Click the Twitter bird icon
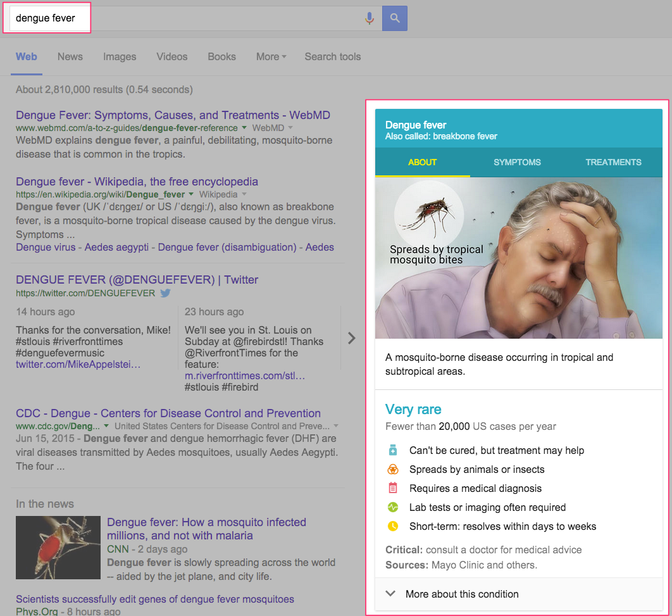672x616 pixels. pyautogui.click(x=165, y=293)
